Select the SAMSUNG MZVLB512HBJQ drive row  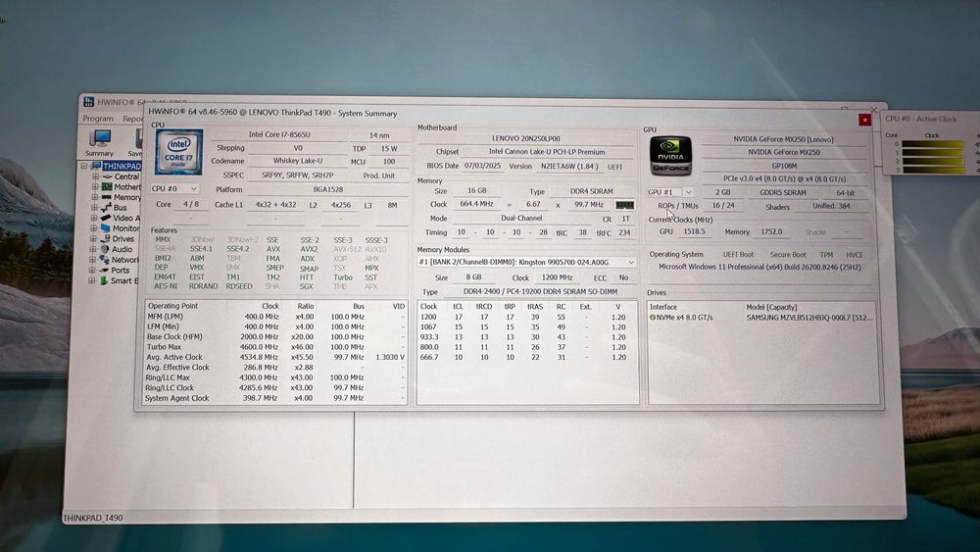[761, 318]
